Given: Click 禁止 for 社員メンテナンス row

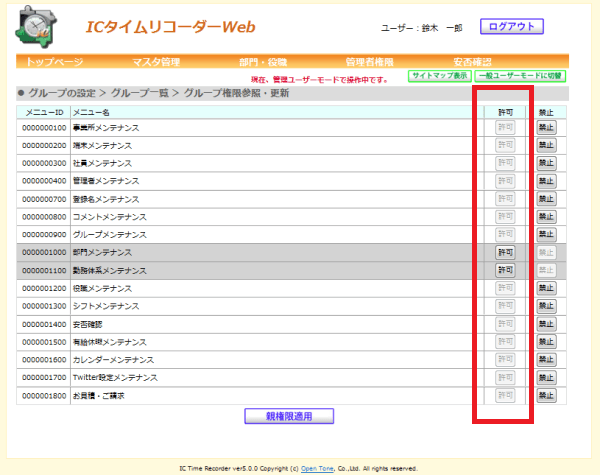Looking at the screenshot, I should point(546,163).
